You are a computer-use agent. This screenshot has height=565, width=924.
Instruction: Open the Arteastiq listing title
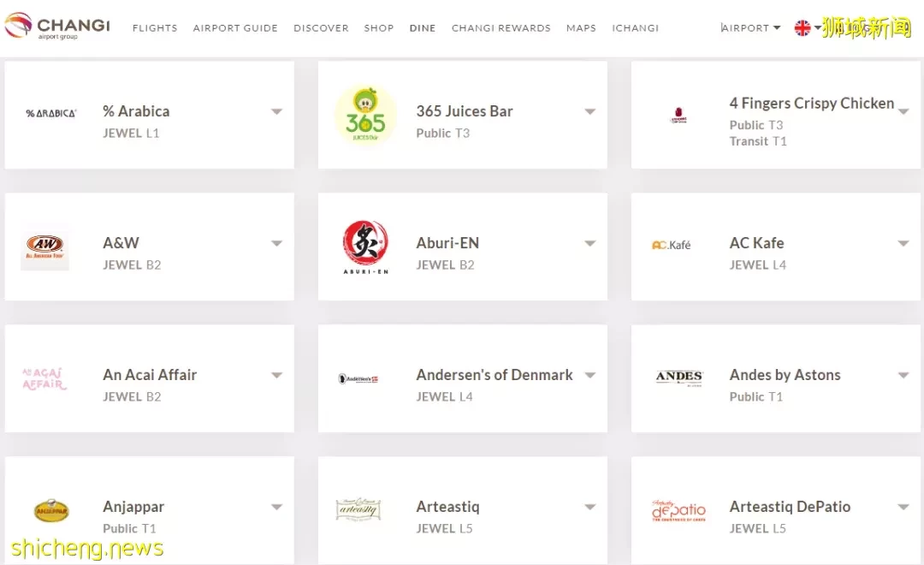point(447,507)
